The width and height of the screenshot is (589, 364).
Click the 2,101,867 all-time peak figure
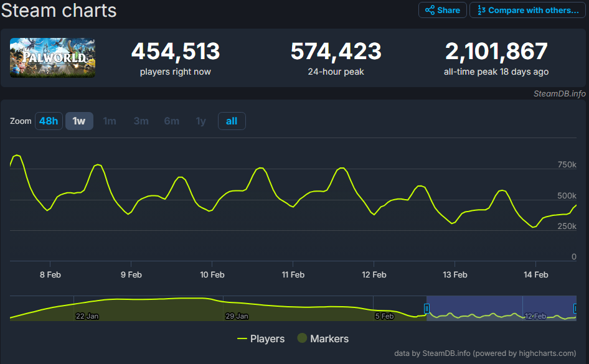click(496, 52)
